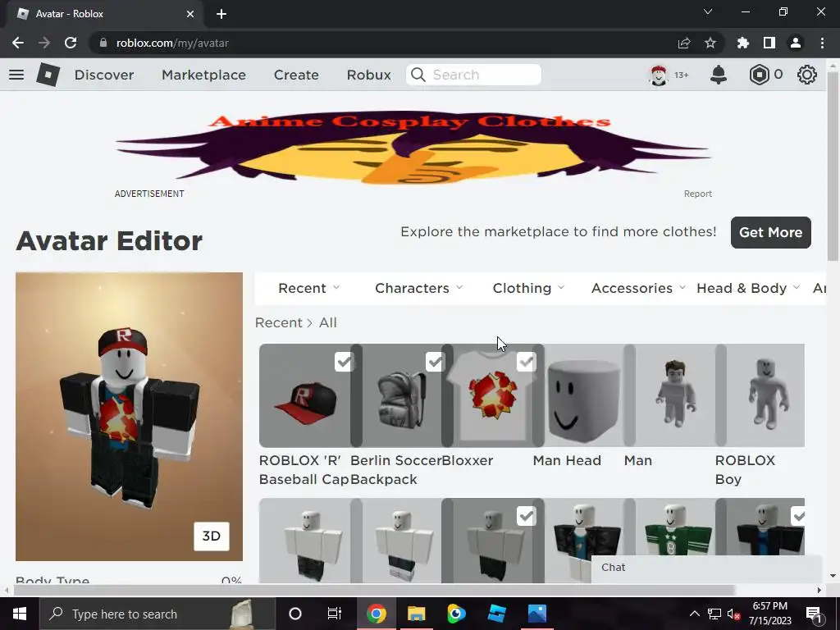Open Discover in top navigation
The height and width of the screenshot is (630, 840).
(104, 75)
